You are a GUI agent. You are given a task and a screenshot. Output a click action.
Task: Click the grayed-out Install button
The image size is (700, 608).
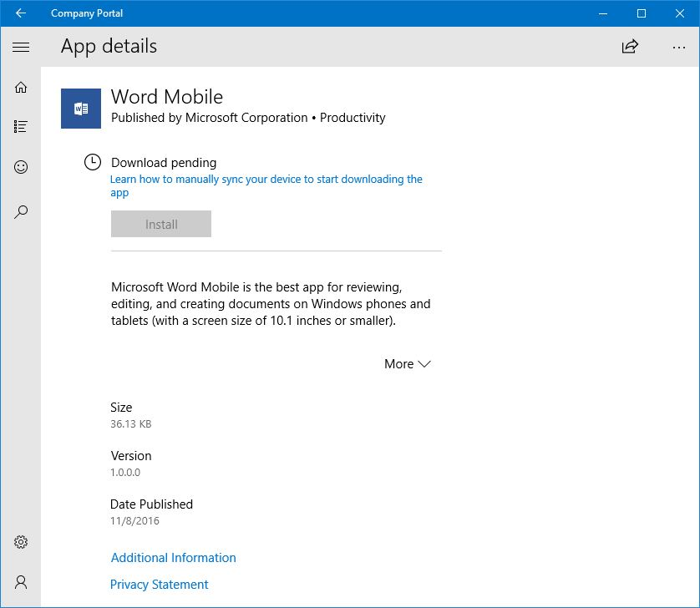[x=160, y=224]
